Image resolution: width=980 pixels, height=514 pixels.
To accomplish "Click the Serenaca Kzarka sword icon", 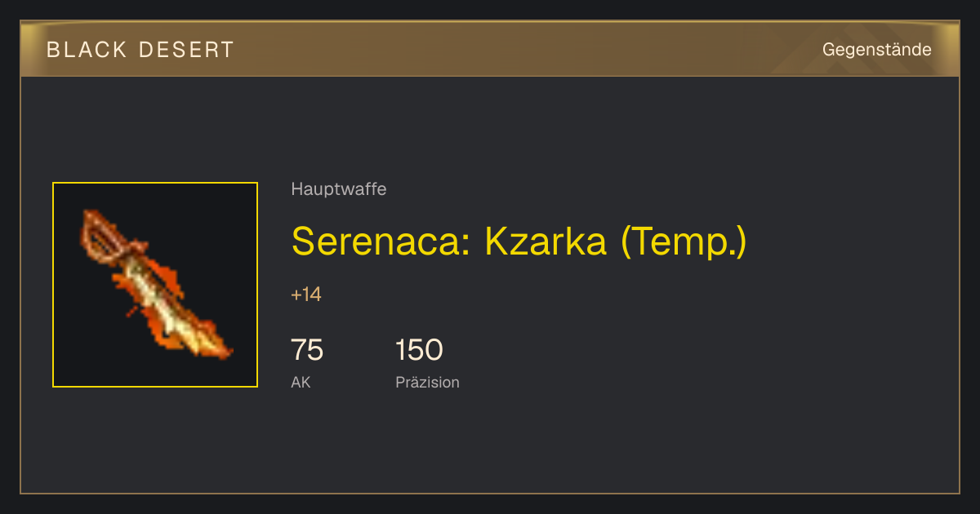I will point(155,285).
